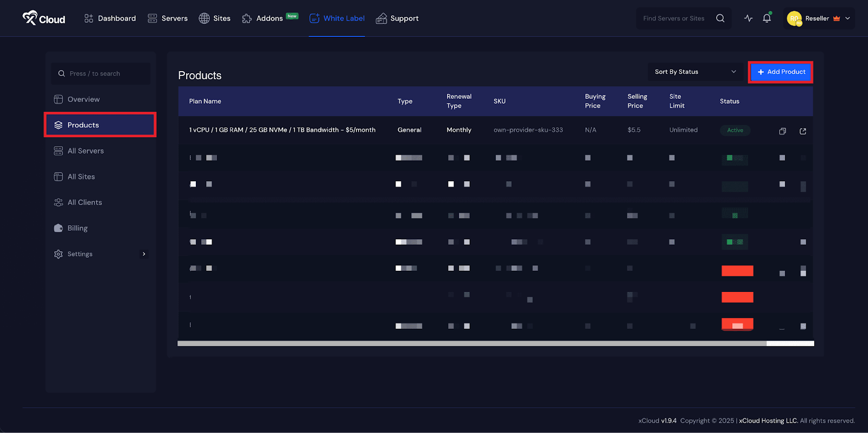Image resolution: width=868 pixels, height=433 pixels.
Task: Expand the Reseller account menu arrow
Action: 847,18
